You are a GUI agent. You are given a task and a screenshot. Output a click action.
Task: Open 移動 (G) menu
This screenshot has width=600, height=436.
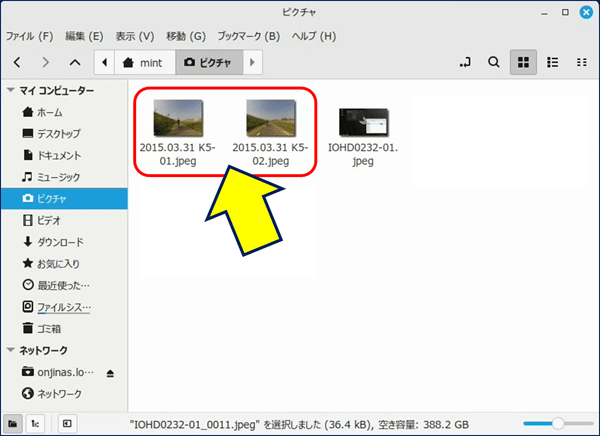186,36
